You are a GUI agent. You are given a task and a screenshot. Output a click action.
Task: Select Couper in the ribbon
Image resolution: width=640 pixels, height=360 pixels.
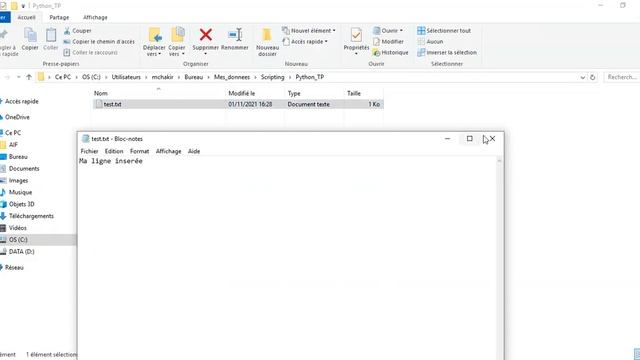[78, 31]
